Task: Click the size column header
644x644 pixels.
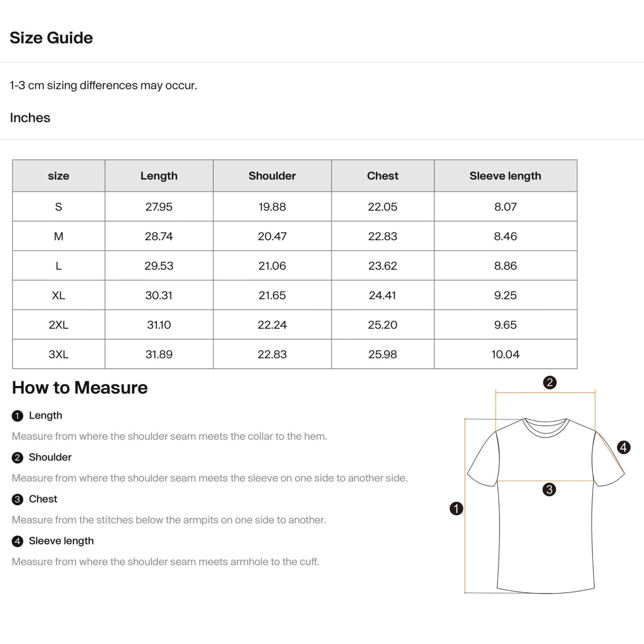Action: point(58,176)
